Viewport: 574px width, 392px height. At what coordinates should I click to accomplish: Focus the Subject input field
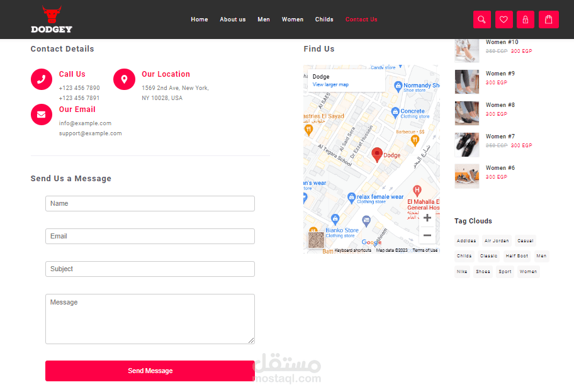[150, 269]
